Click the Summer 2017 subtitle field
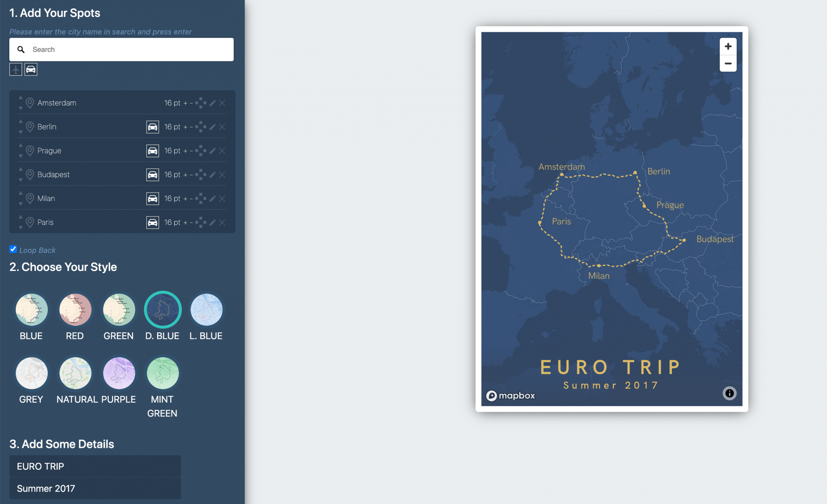Image resolution: width=827 pixels, height=504 pixels. (x=95, y=489)
